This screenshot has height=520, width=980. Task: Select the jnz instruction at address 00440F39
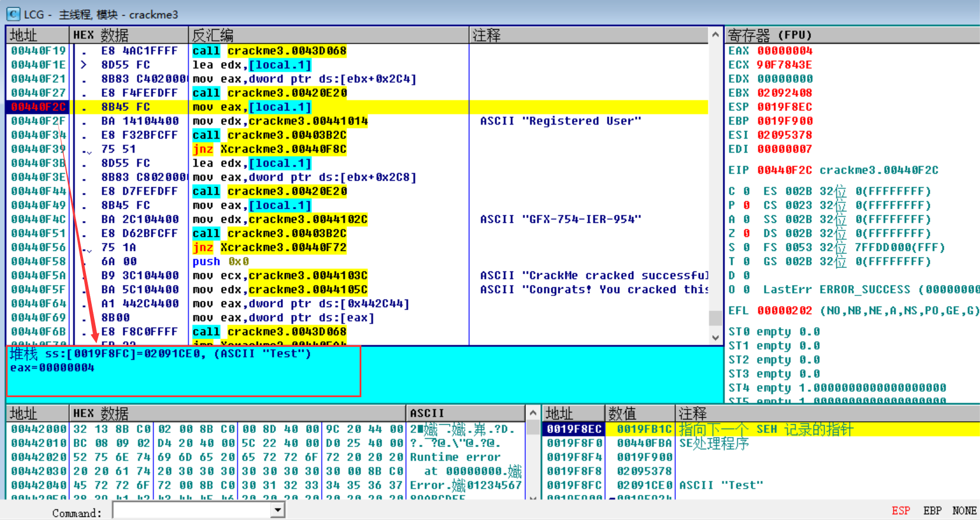click(270, 149)
